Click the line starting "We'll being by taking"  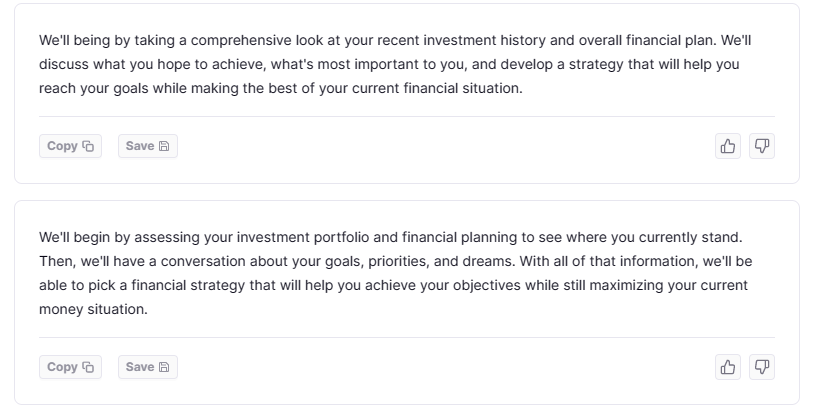[395, 41]
